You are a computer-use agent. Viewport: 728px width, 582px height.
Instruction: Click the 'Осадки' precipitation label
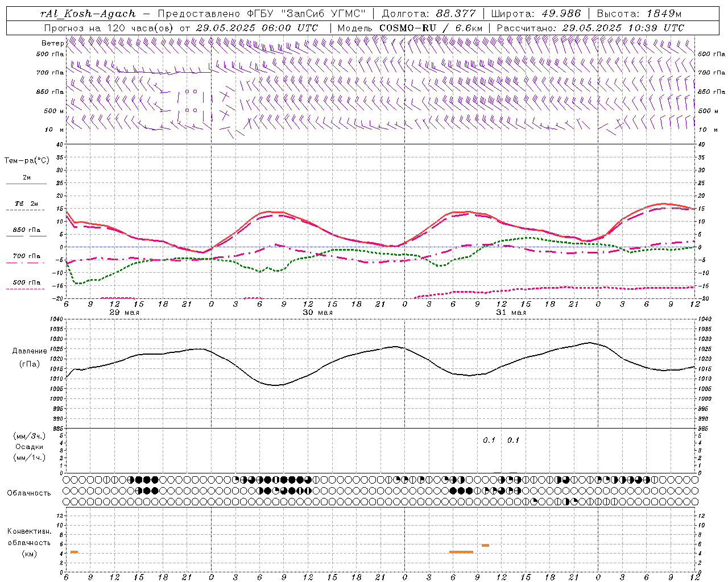(30, 447)
